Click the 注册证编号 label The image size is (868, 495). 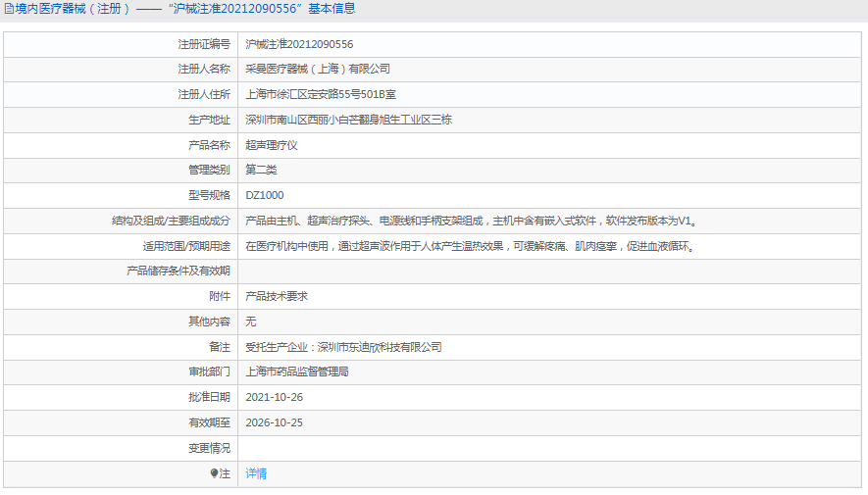204,44
